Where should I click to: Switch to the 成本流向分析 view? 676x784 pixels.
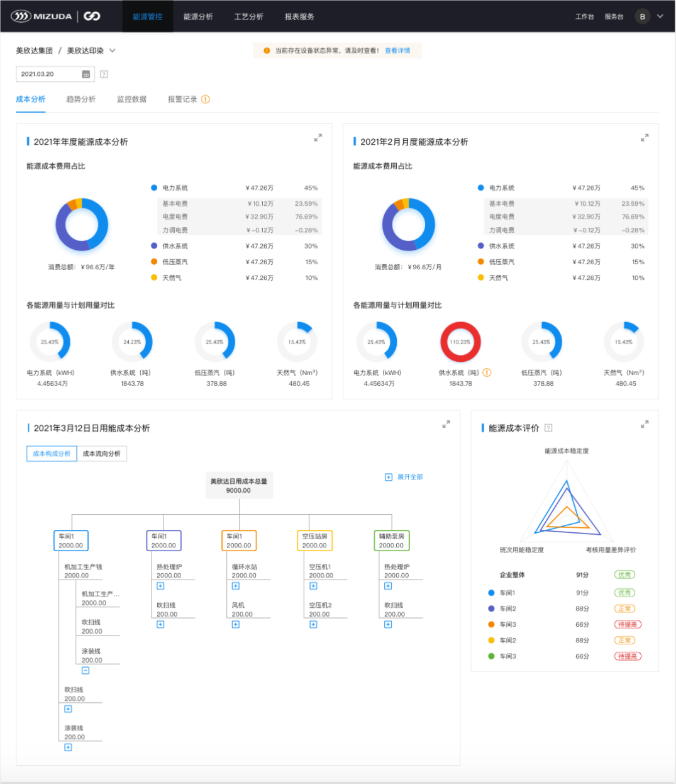(x=102, y=454)
